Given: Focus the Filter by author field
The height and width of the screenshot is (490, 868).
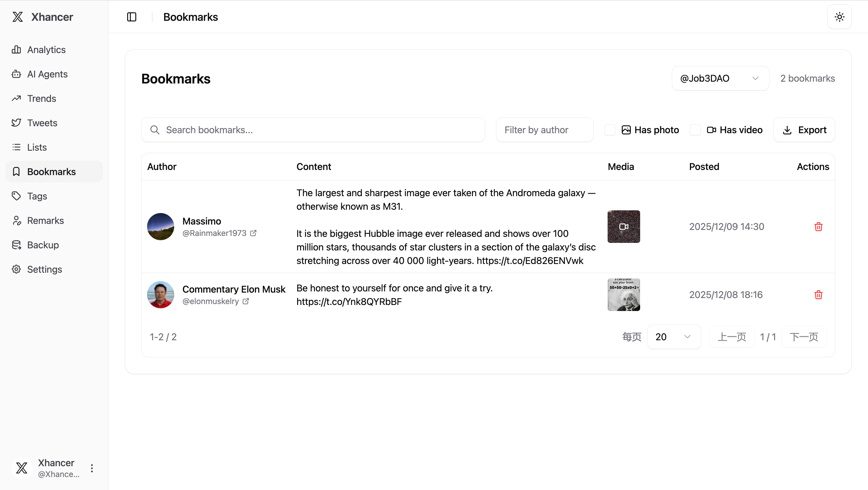Looking at the screenshot, I should [x=545, y=130].
